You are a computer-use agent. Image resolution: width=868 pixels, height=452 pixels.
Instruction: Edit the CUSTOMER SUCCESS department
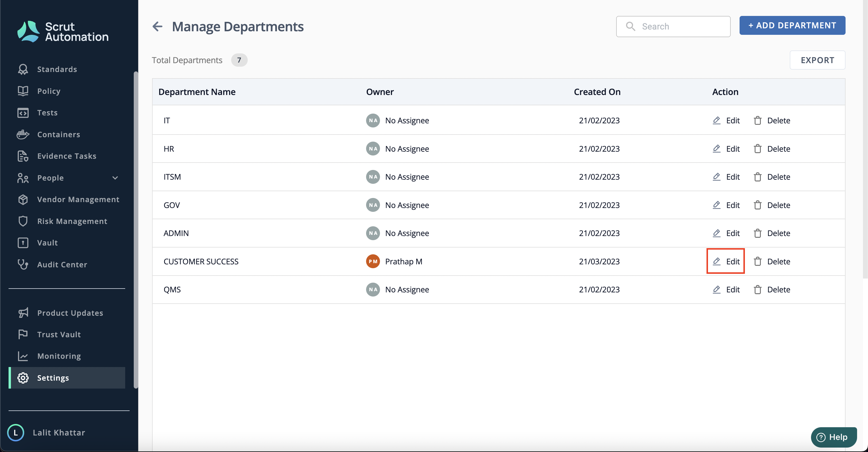pyautogui.click(x=726, y=261)
